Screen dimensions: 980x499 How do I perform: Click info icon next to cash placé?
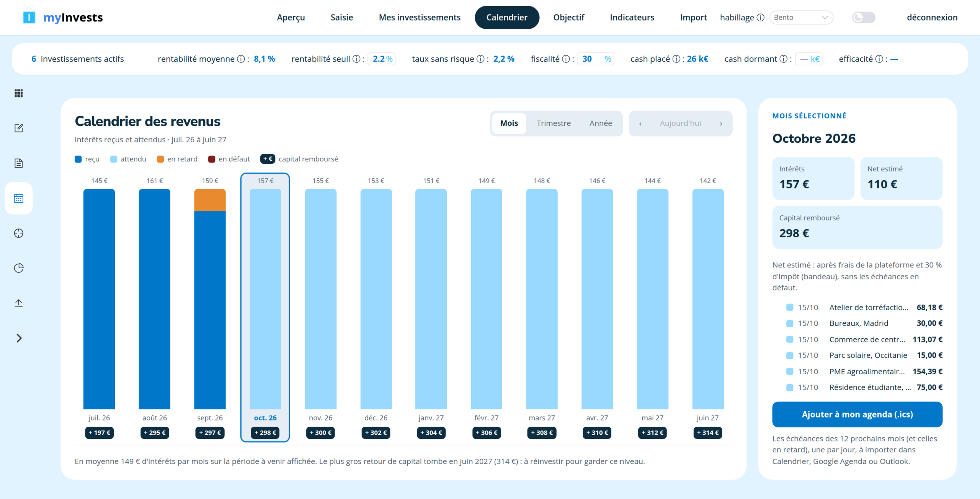pyautogui.click(x=676, y=59)
